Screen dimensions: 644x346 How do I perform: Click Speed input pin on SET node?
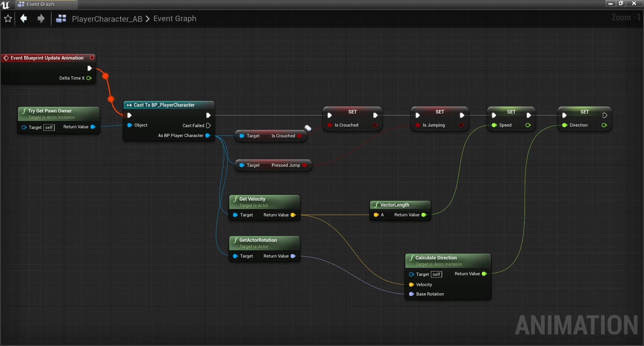pos(494,125)
